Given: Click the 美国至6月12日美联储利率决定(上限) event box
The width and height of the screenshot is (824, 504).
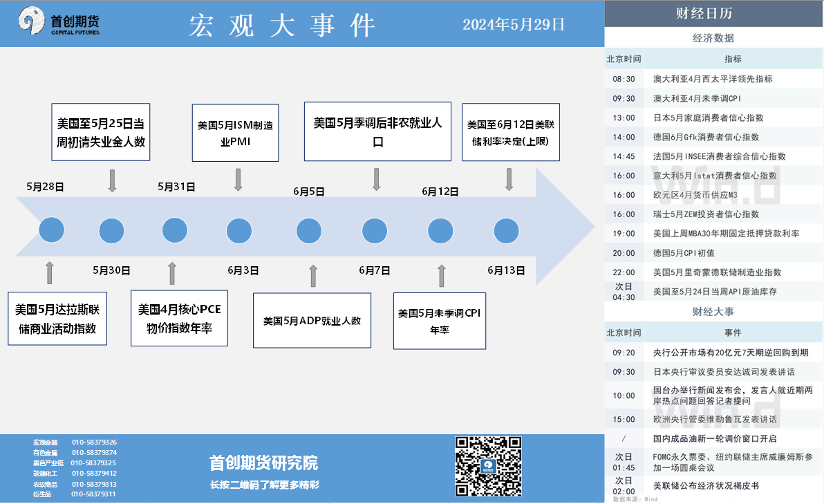Looking at the screenshot, I should point(511,132).
